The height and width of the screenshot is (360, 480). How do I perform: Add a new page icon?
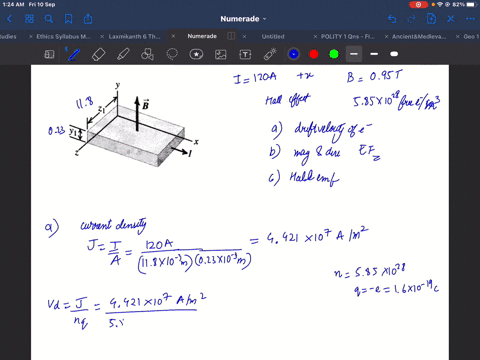click(x=431, y=19)
